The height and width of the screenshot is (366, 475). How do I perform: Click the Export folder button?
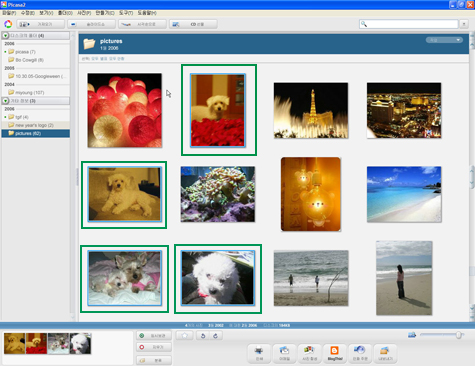click(x=385, y=354)
